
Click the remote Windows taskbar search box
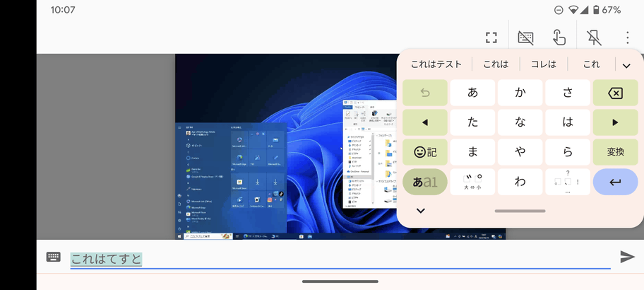point(208,236)
